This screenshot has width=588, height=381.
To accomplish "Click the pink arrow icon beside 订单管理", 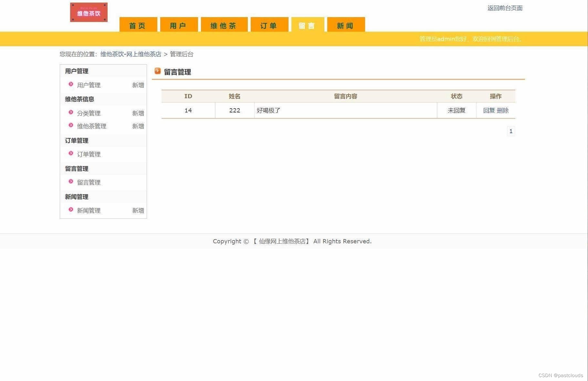I will pos(70,153).
